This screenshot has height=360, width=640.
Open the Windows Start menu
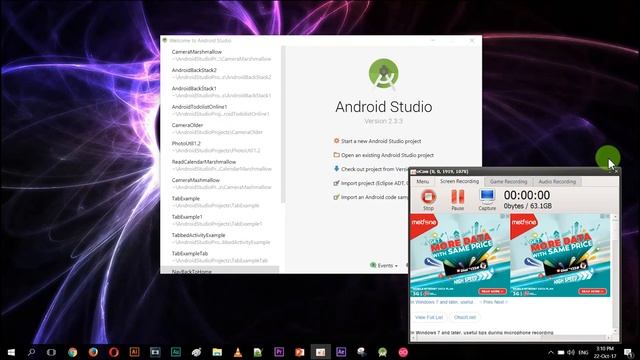tap(11, 352)
